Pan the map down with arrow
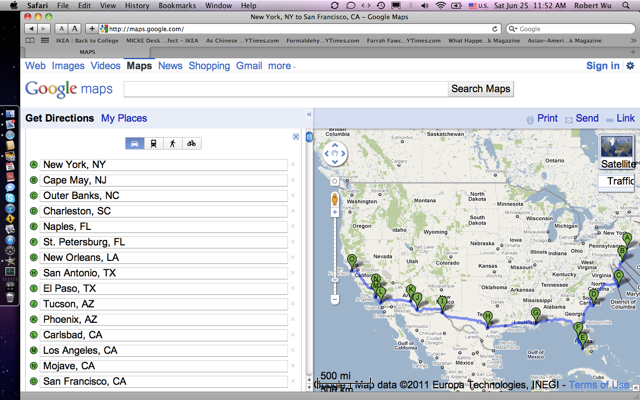640x400 pixels. click(x=335, y=162)
